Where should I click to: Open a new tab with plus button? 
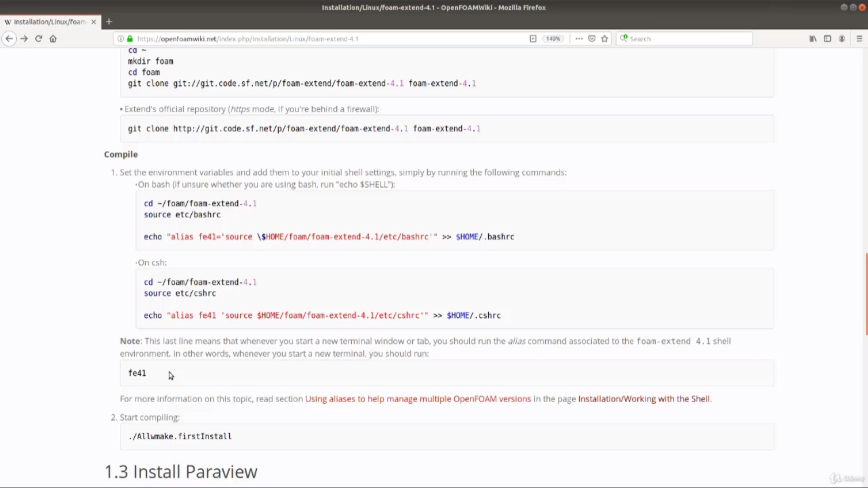109,22
